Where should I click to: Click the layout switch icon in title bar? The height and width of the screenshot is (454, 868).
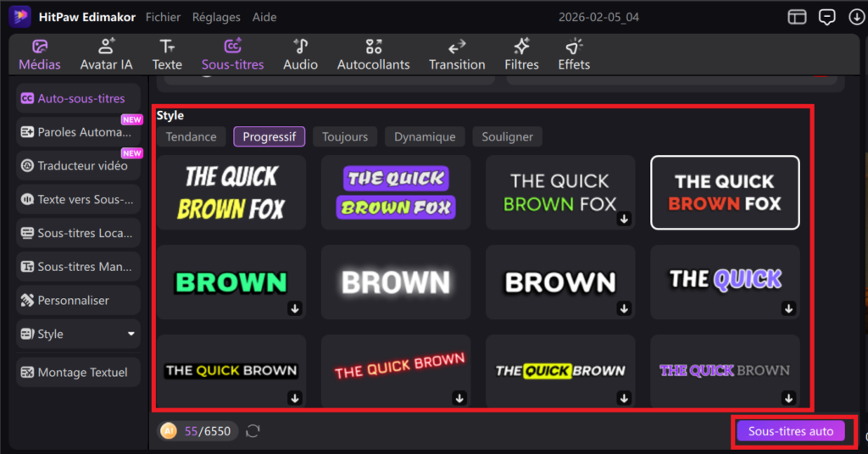[x=796, y=17]
